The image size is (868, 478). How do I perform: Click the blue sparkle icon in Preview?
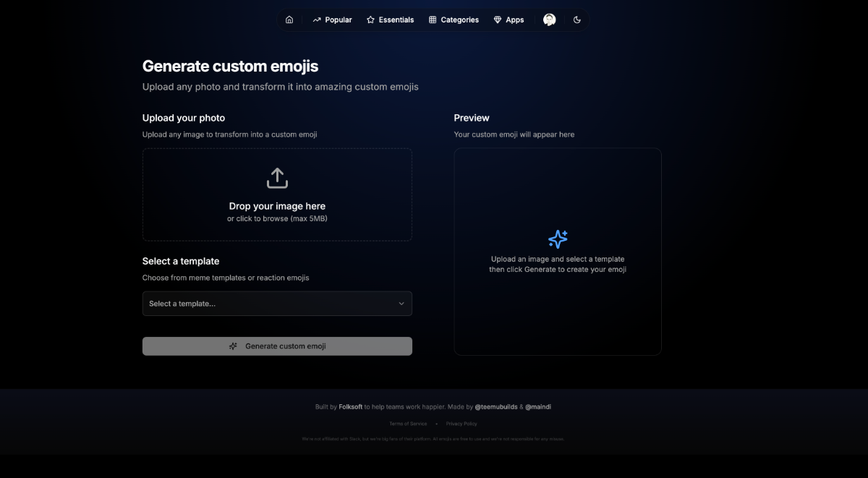pos(558,239)
